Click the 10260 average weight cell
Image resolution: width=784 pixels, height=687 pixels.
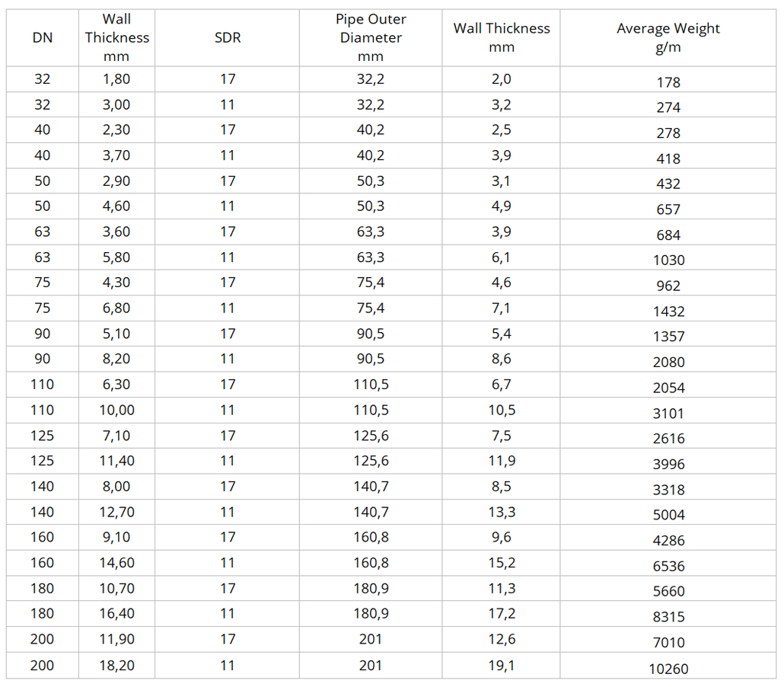(x=668, y=669)
